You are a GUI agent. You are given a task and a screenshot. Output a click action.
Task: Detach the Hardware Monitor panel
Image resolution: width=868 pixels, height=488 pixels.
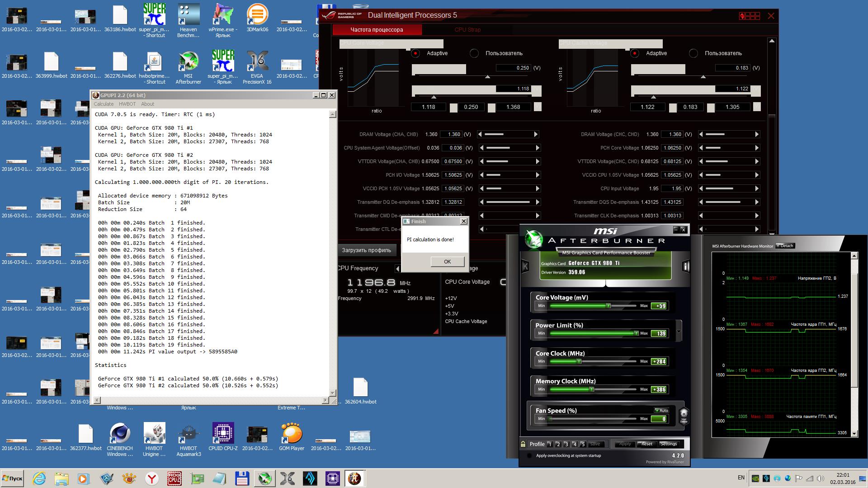(785, 246)
